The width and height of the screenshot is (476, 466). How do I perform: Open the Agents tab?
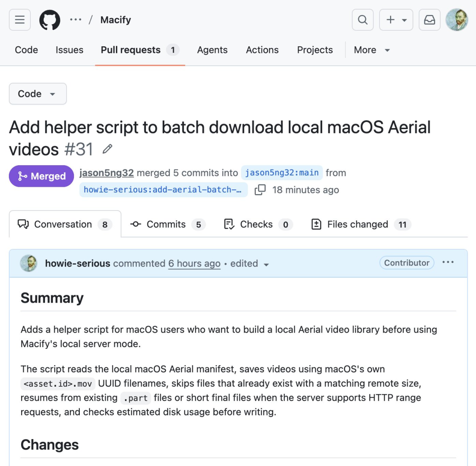(x=212, y=50)
